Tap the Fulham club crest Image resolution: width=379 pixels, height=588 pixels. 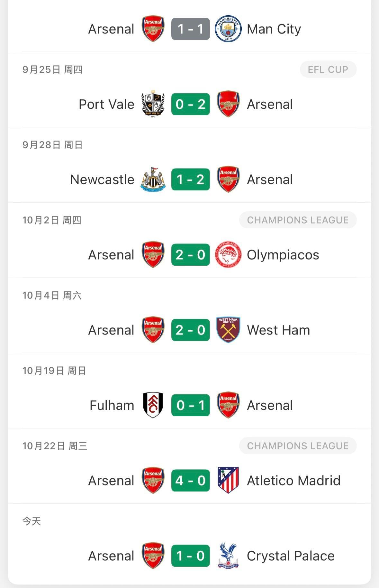point(153,405)
